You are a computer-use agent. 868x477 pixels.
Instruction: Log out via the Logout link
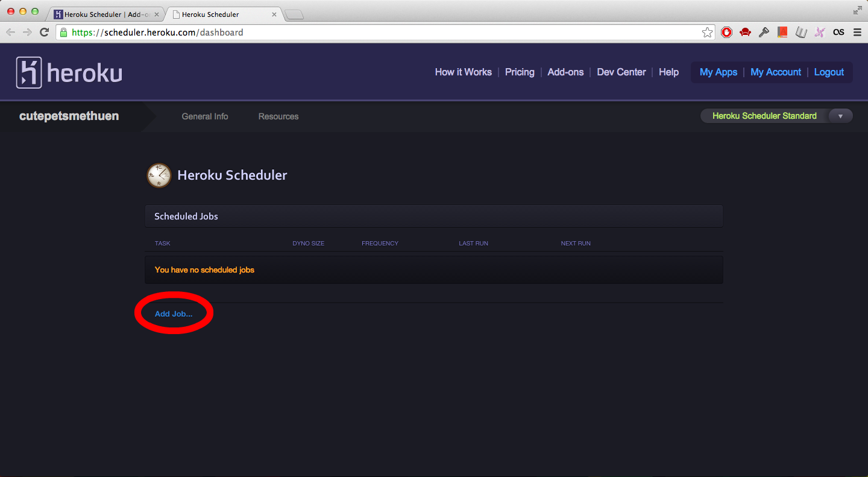pos(829,72)
